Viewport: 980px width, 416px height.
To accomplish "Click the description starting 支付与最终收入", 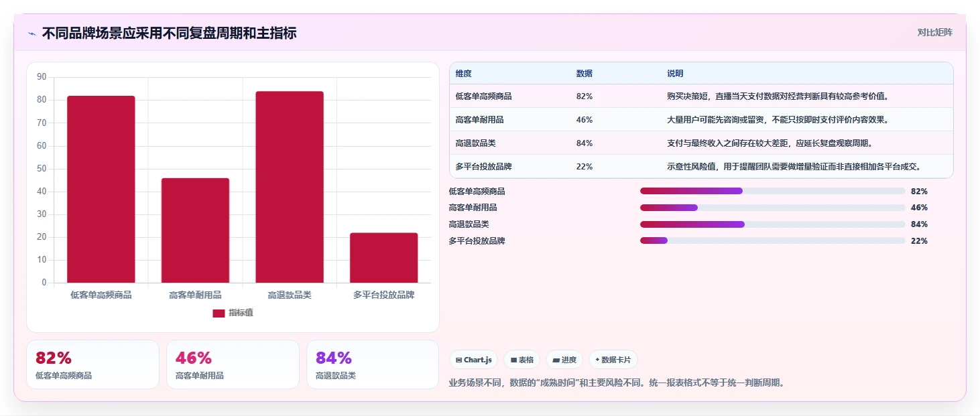I will pos(770,143).
